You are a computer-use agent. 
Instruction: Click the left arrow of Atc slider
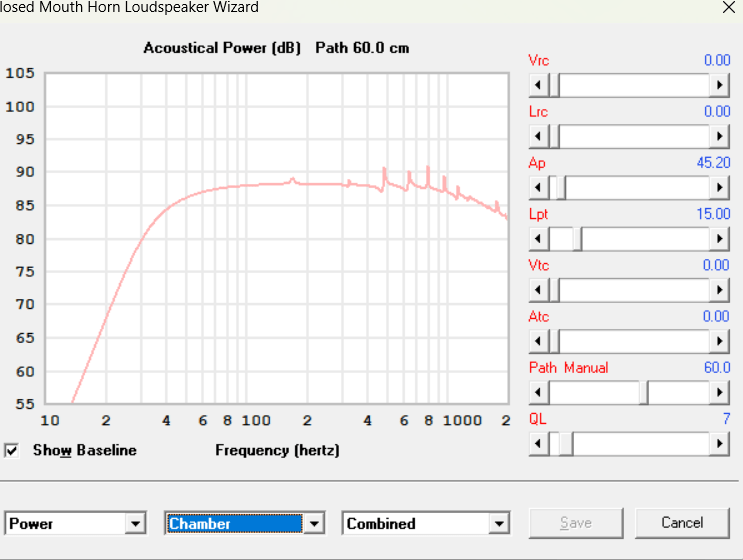click(x=538, y=341)
